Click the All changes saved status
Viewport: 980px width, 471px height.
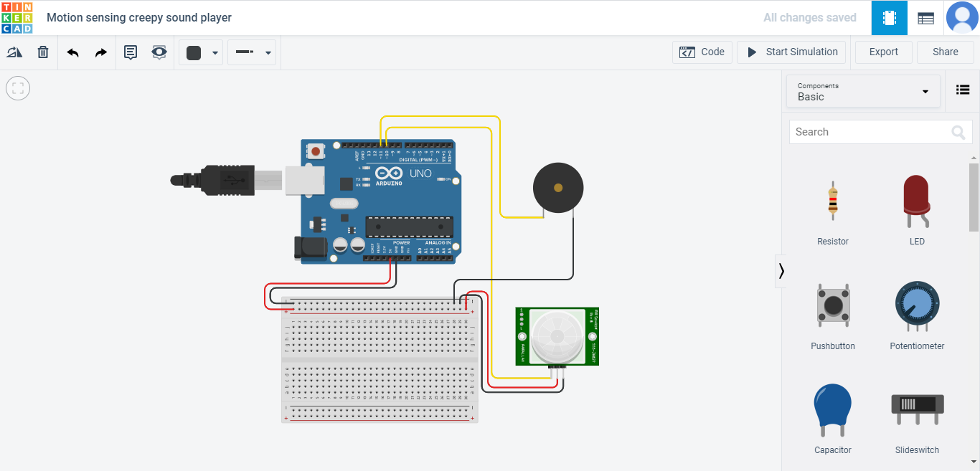810,18
